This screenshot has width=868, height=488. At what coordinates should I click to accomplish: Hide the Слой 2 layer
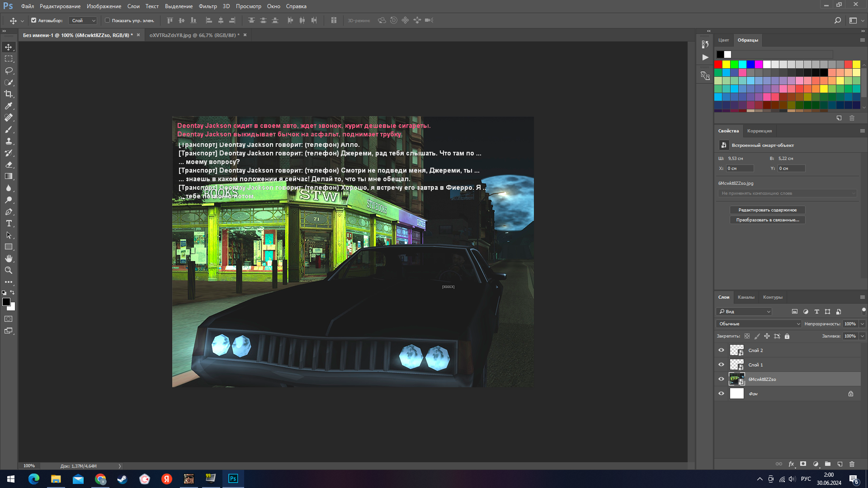pyautogui.click(x=721, y=350)
